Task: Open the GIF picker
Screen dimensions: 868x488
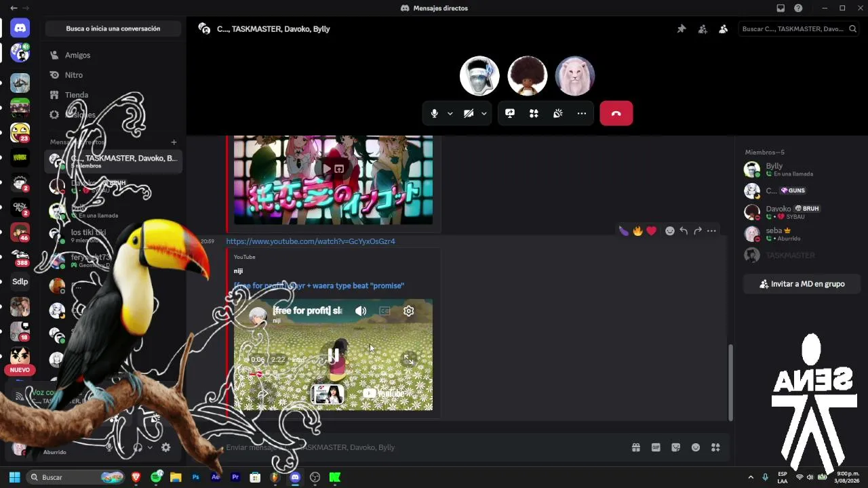Action: (x=656, y=447)
